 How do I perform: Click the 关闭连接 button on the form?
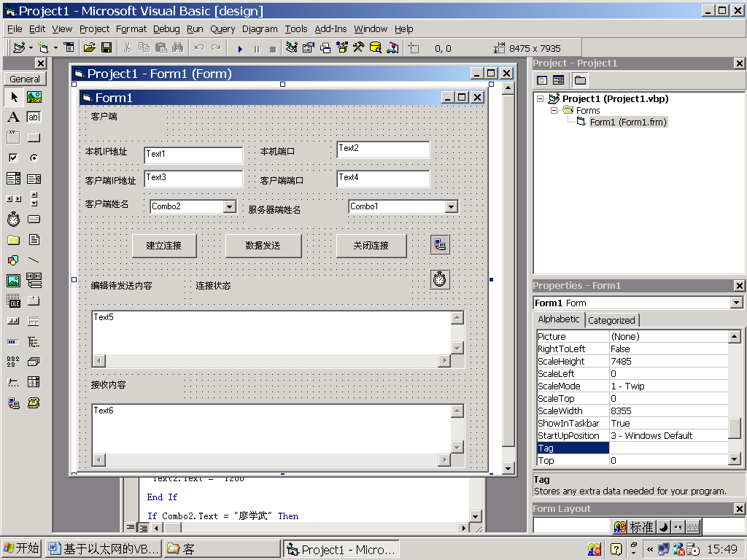(x=371, y=246)
